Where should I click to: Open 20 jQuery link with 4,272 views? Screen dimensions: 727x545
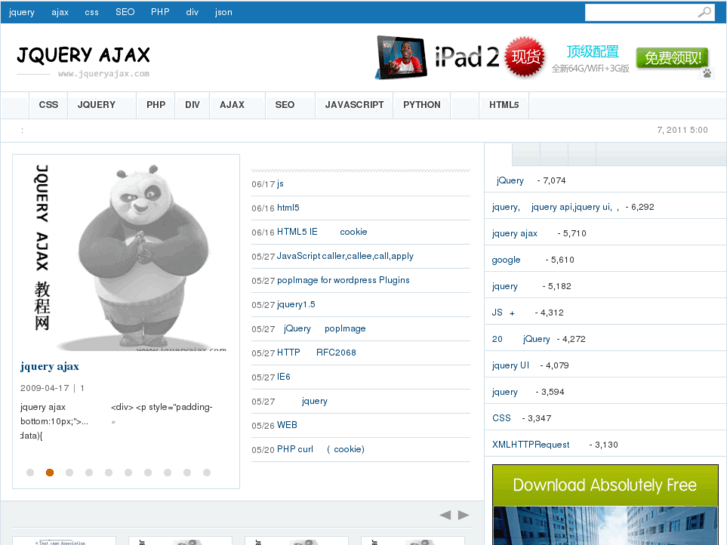click(x=521, y=339)
